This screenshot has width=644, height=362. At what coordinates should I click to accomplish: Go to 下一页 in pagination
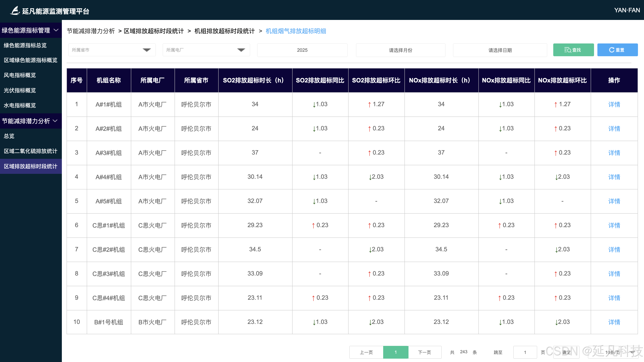tap(424, 352)
